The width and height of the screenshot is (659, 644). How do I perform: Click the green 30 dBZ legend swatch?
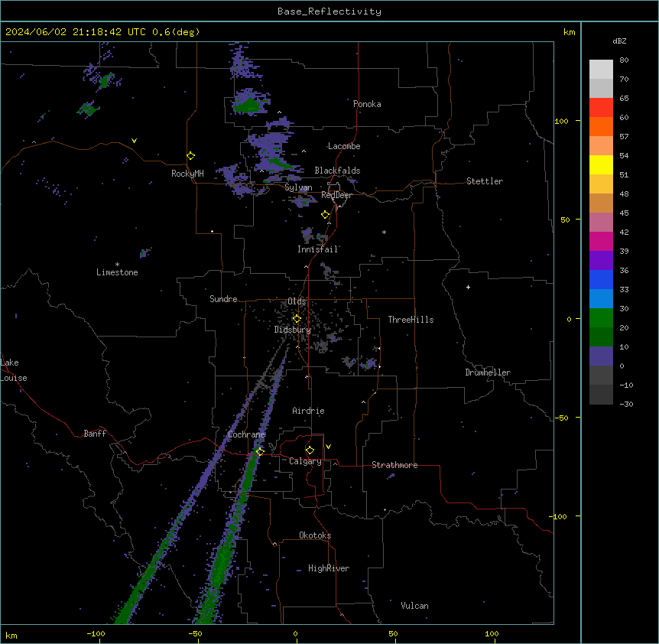[601, 318]
